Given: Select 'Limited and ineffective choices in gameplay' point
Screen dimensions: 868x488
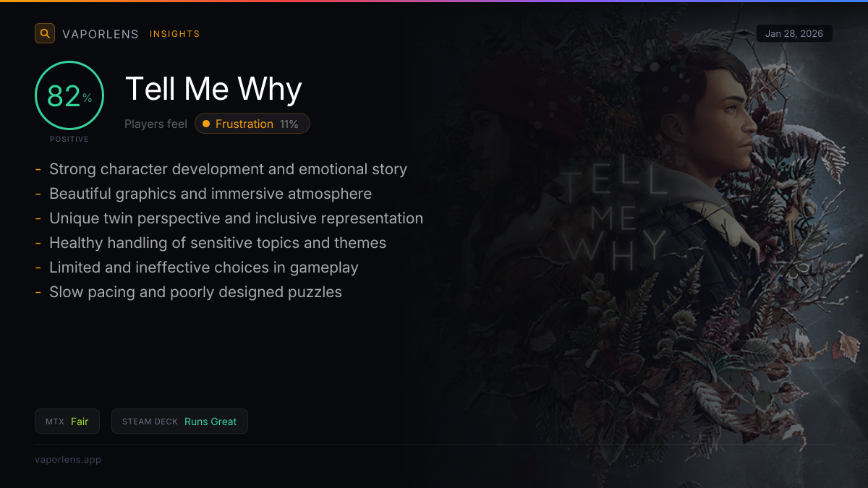Looking at the screenshot, I should click(204, 267).
